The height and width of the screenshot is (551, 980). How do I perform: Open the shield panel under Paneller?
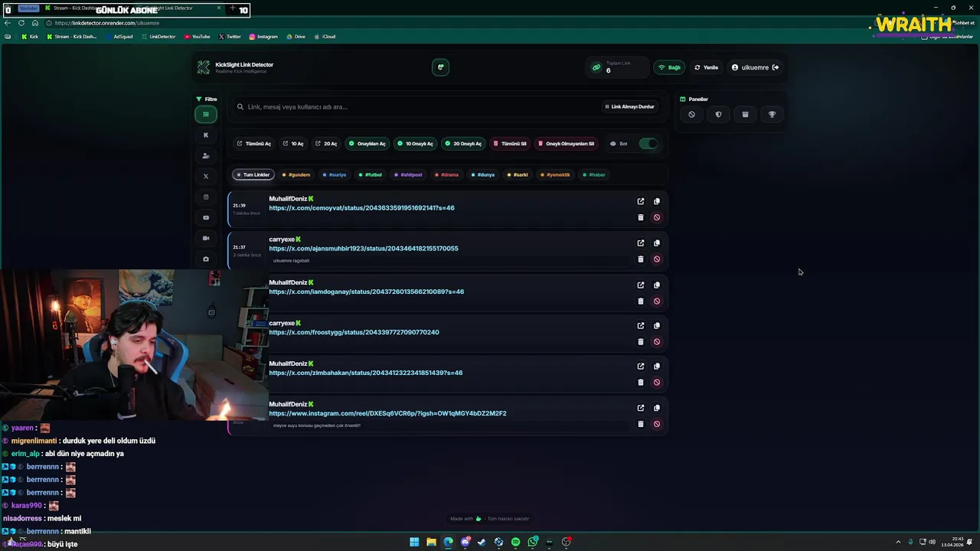click(x=718, y=114)
